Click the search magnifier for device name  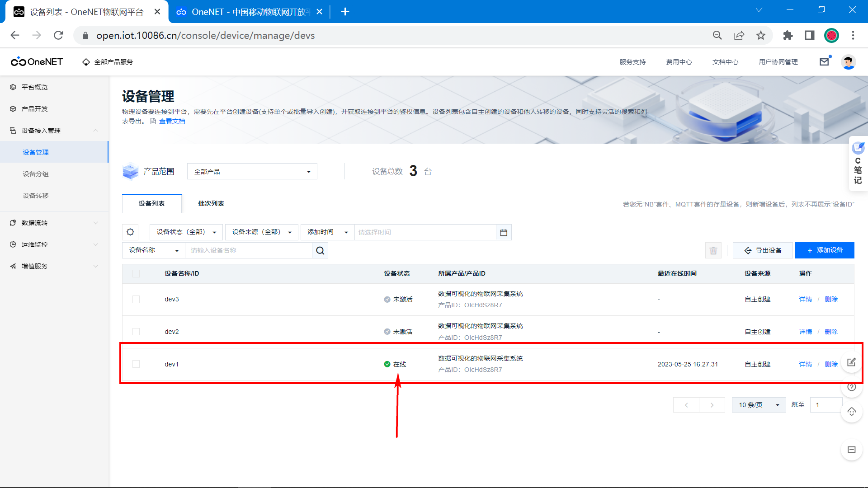[320, 250]
